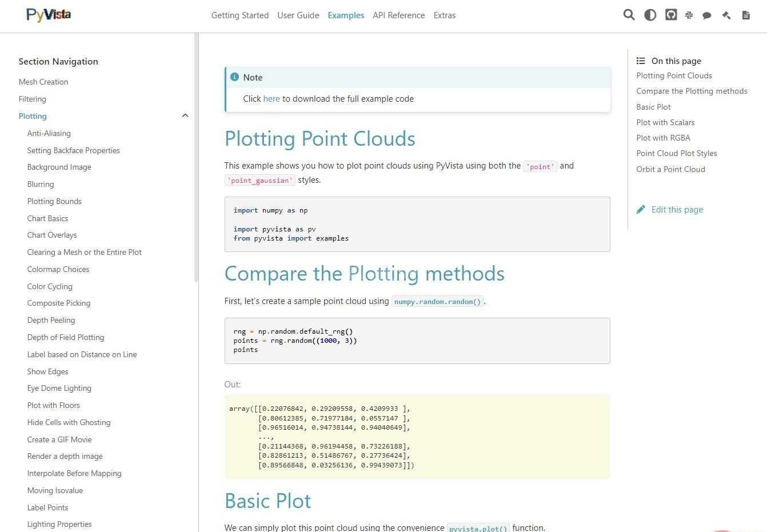Open Hide Cells with Ghosting example
Viewport: 767px width, 532px height.
click(x=69, y=422)
